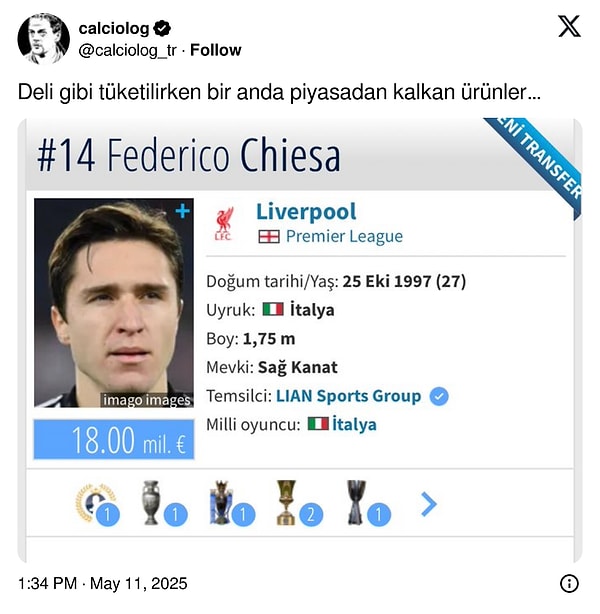Viewport: 600px width, 614px height.
Task: Click the Liverpool club crest icon
Action: coord(224,224)
